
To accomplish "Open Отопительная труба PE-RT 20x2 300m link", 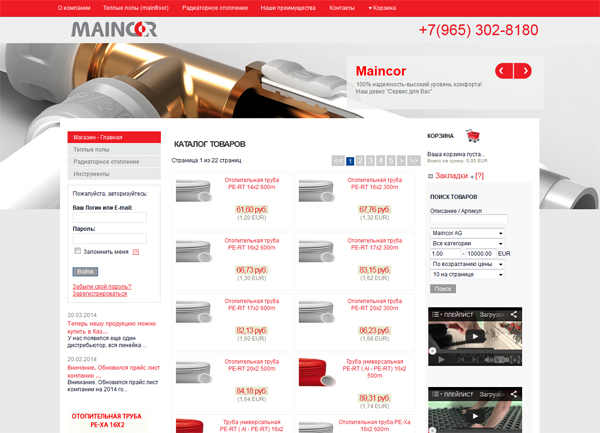I will pyautogui.click(x=375, y=304).
